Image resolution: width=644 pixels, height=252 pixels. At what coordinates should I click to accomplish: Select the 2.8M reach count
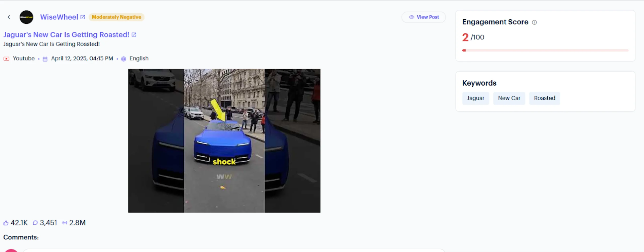(77, 223)
